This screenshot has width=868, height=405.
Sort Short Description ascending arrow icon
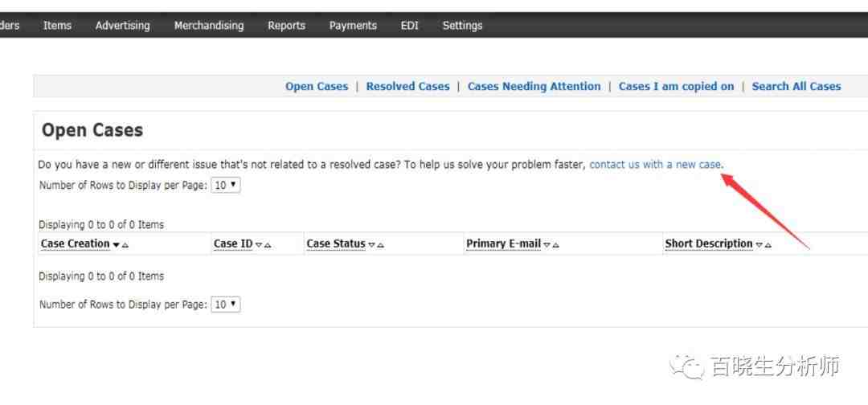point(768,244)
